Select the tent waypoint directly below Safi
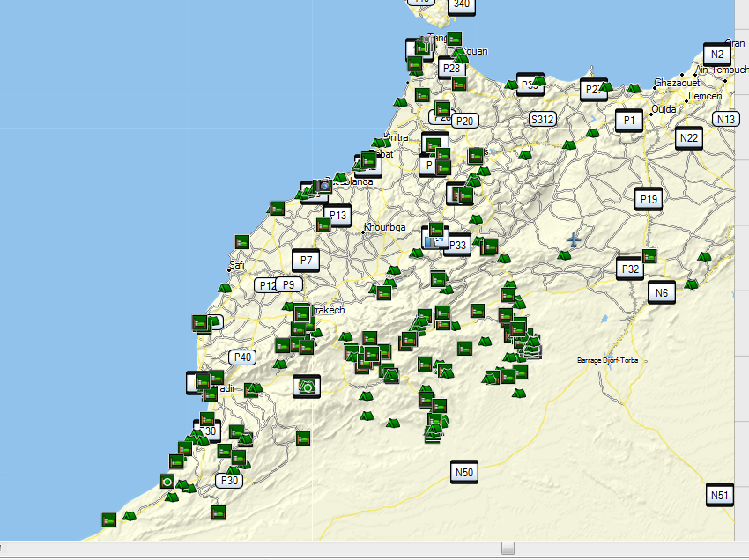This screenshot has width=749, height=560. pos(225,288)
